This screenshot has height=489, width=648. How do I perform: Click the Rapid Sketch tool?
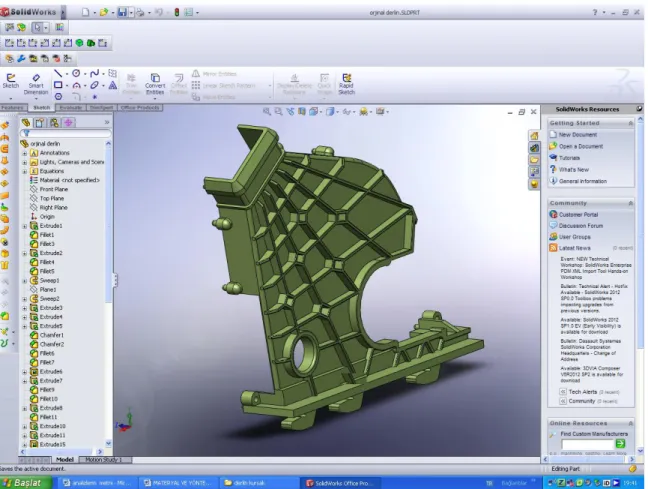coord(346,84)
